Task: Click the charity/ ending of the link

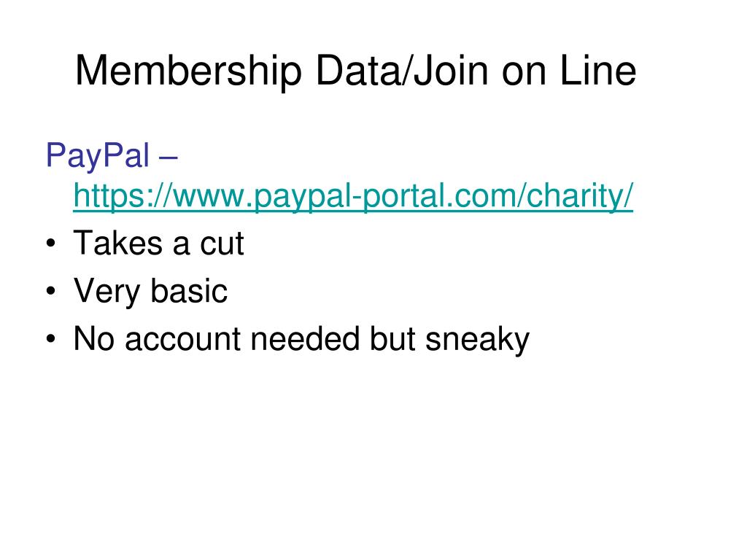Action: [580, 195]
